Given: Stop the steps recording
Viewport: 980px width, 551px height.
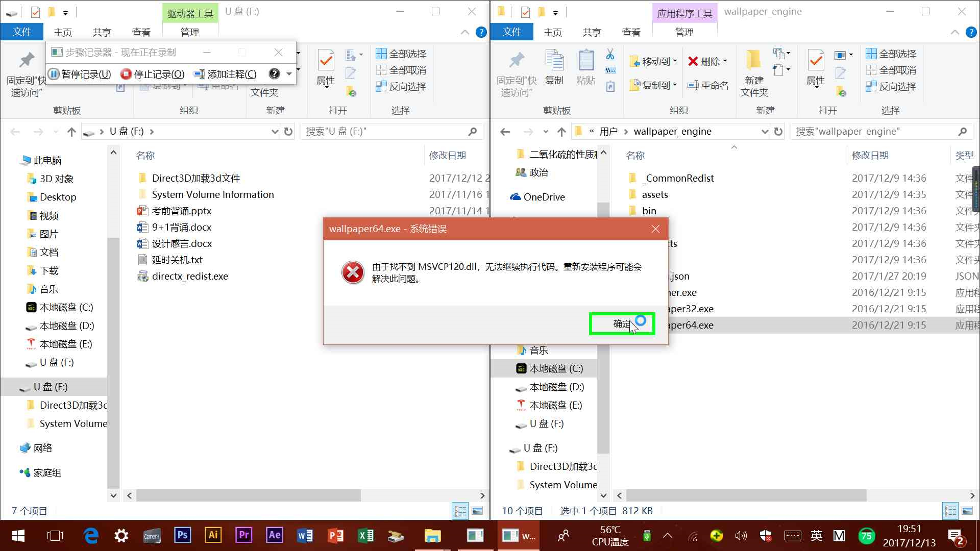Looking at the screenshot, I should [x=153, y=74].
